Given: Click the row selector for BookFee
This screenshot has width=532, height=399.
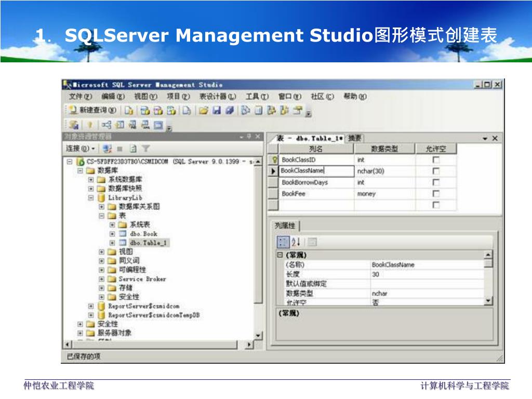Looking at the screenshot, I should click(x=273, y=194).
